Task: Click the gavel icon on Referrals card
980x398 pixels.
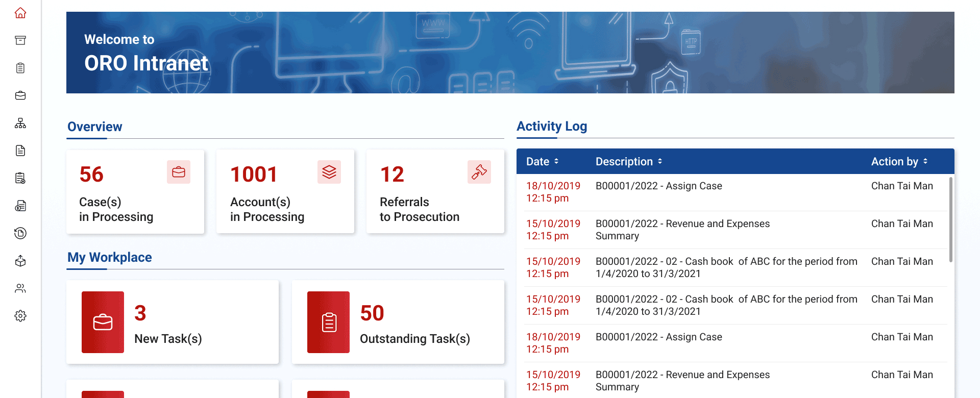Action: (479, 172)
